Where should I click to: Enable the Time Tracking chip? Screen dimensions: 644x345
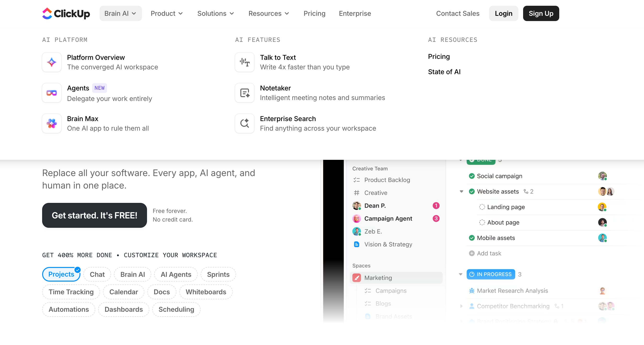pyautogui.click(x=71, y=292)
